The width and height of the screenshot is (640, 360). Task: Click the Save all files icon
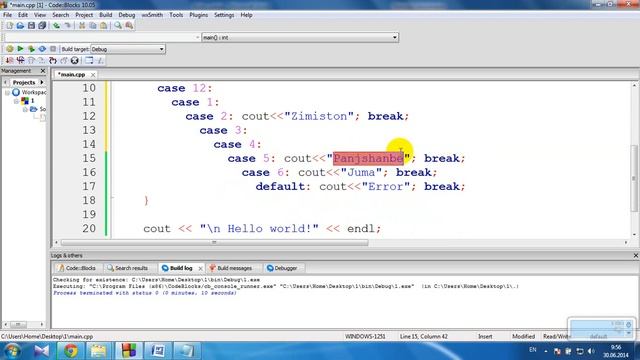42,26
